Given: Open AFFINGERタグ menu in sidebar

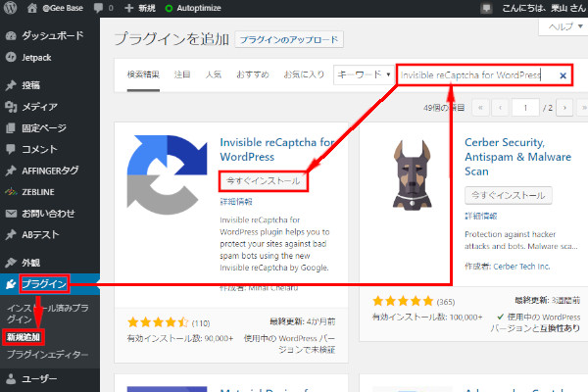Looking at the screenshot, I should click(x=50, y=171).
